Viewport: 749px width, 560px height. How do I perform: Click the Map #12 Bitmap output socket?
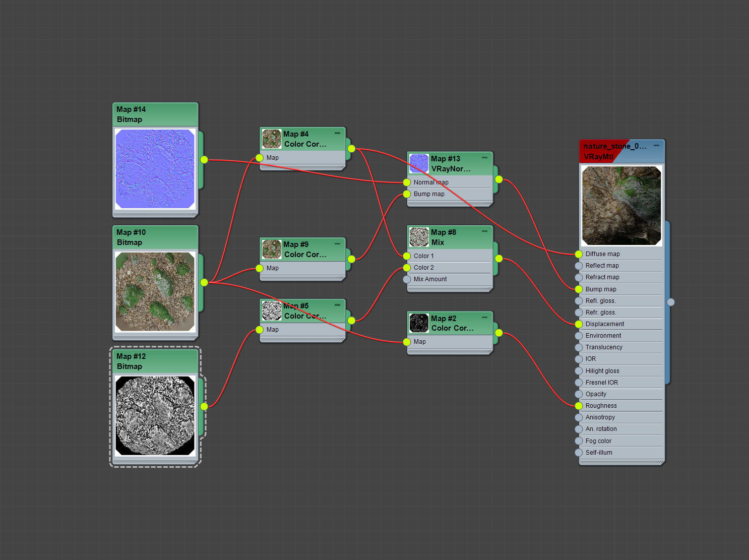204,406
